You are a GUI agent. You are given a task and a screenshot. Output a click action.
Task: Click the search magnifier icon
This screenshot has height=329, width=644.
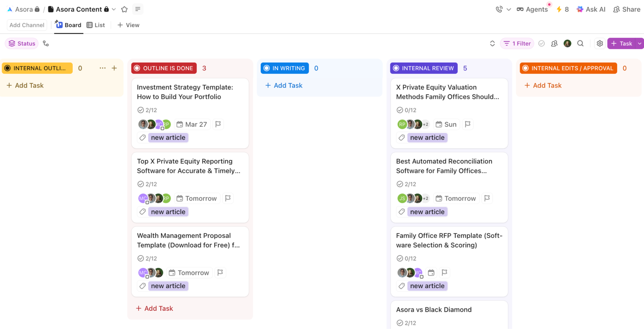[580, 43]
